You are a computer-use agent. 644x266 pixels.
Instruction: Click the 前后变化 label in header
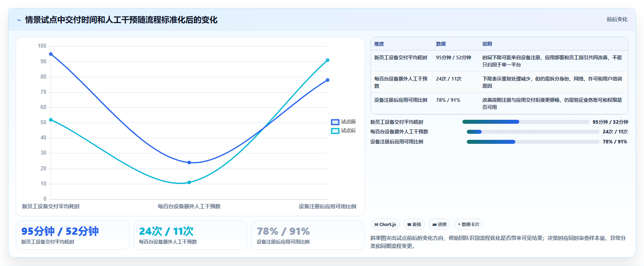point(617,19)
